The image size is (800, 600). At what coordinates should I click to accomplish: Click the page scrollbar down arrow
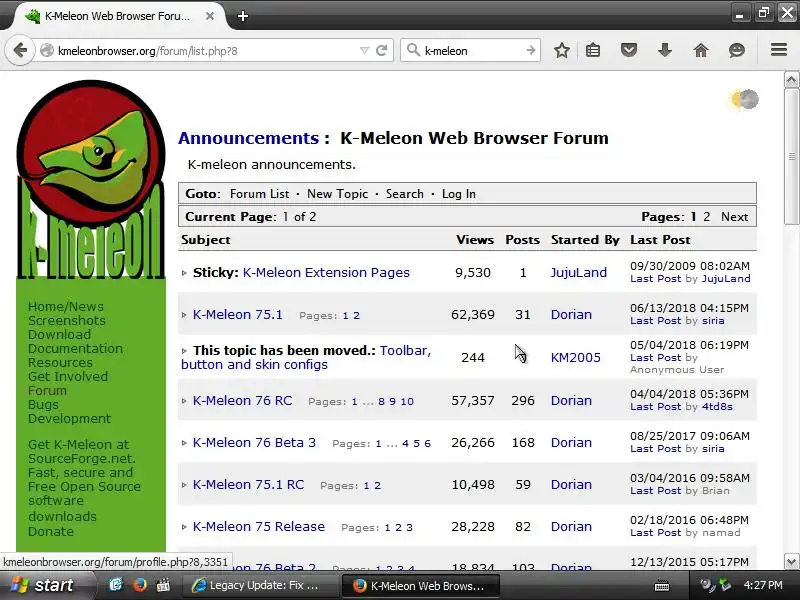tap(791, 561)
